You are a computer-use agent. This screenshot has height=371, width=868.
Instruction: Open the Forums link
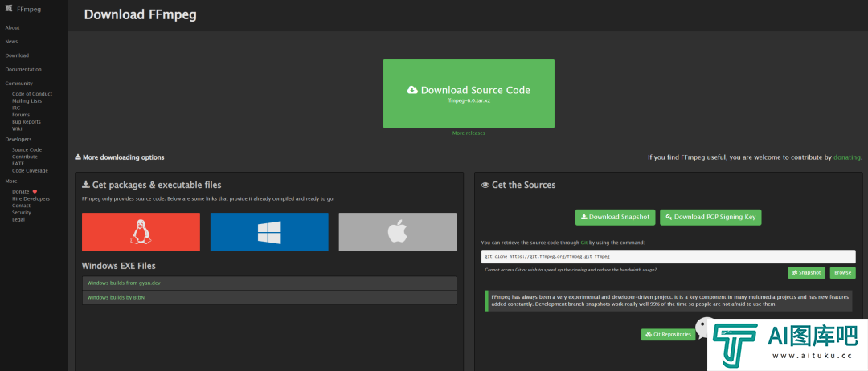coord(21,115)
